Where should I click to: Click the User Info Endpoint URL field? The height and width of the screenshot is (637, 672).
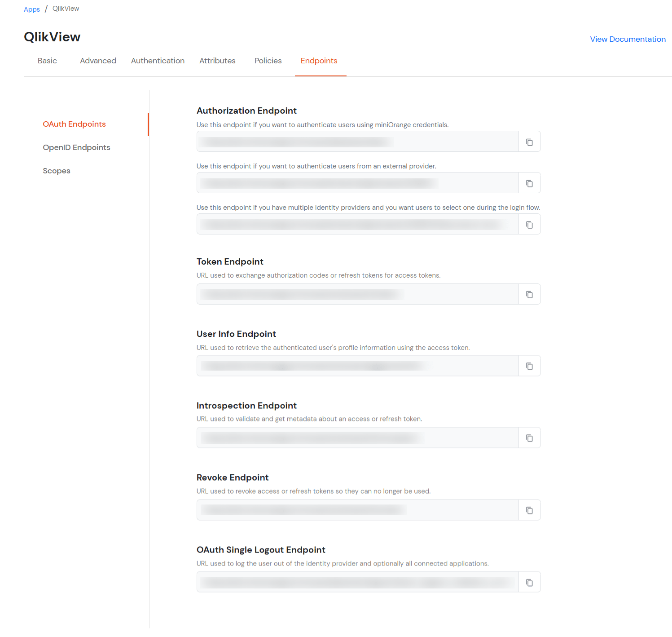358,366
